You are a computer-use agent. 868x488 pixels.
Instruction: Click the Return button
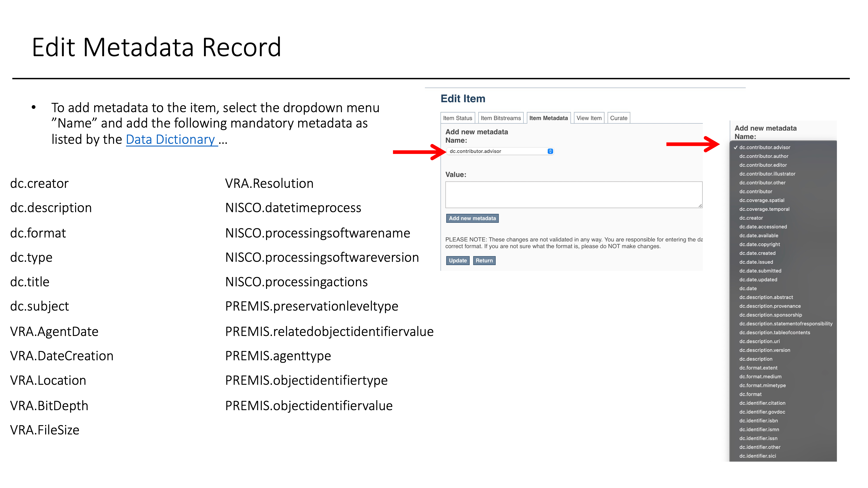pos(484,261)
